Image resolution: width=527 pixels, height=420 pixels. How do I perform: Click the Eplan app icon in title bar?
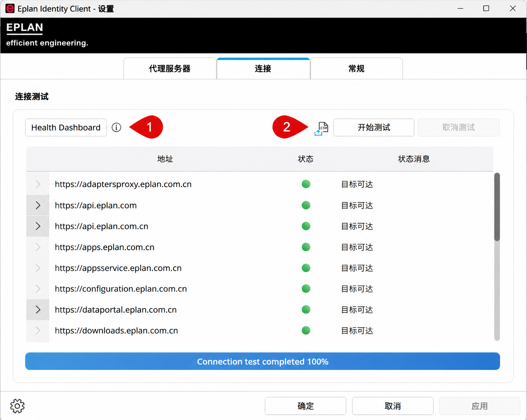[10, 9]
